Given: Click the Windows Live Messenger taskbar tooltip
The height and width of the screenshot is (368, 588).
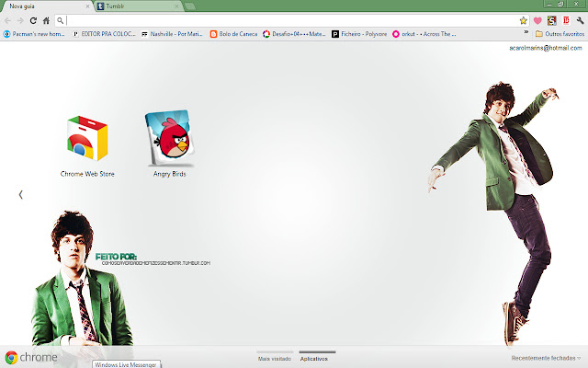Looking at the screenshot, I should click(127, 364).
